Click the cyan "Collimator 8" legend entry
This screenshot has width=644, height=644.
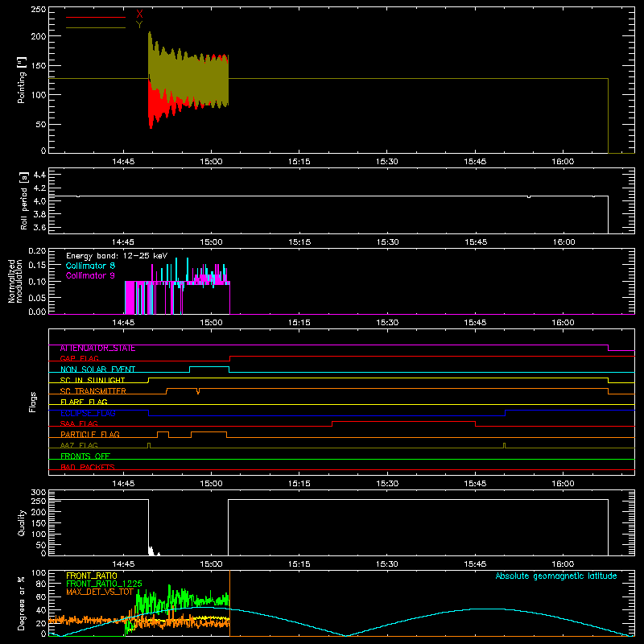click(x=90, y=266)
